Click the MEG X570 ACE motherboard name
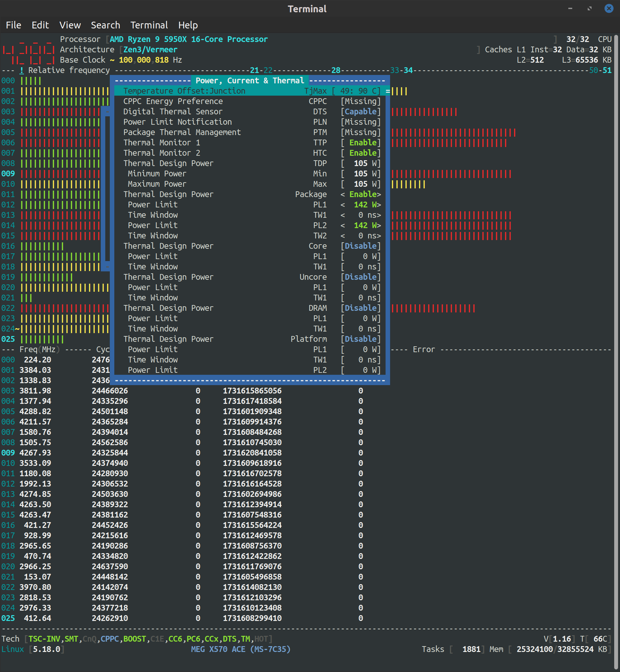This screenshot has width=620, height=672. point(241,649)
